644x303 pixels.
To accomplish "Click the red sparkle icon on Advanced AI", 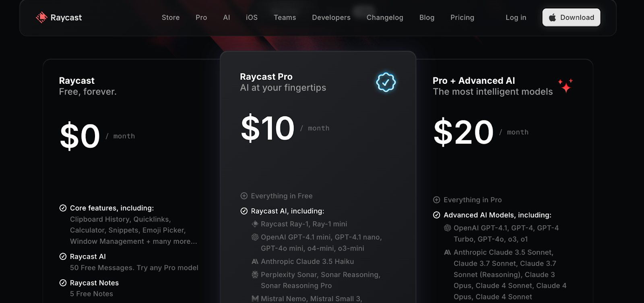I will tap(566, 86).
